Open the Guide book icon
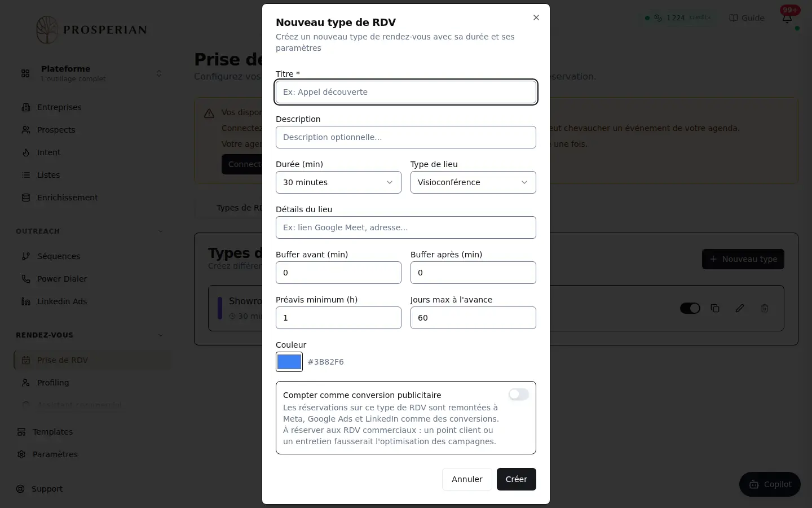812x508 pixels. point(734,18)
